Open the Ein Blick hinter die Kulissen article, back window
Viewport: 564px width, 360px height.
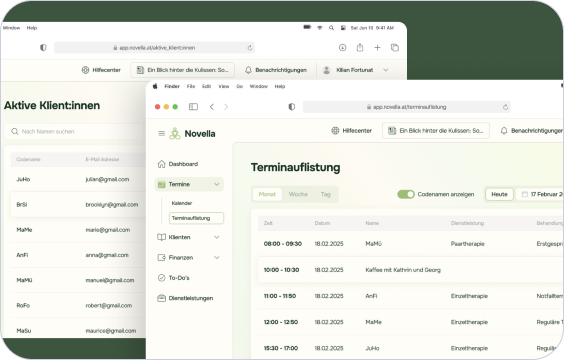[183, 70]
